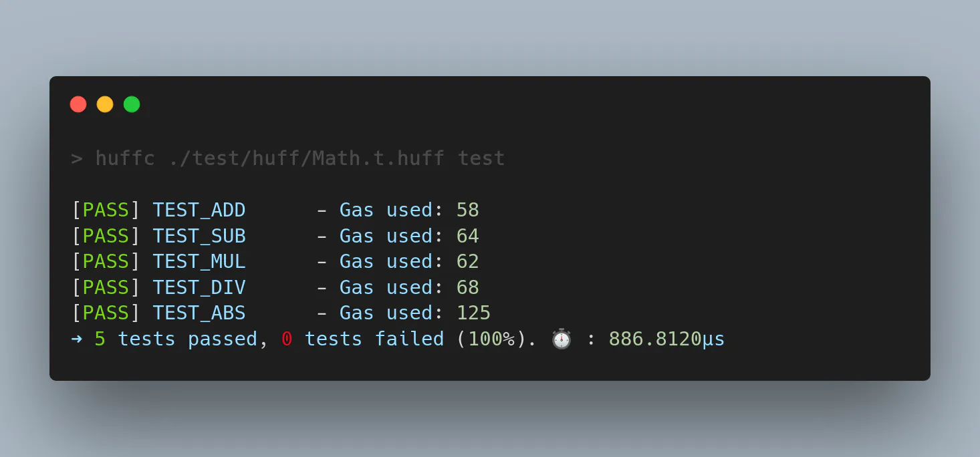Click the huffc command word
Image resolution: width=980 pixels, height=457 pixels.
coord(124,159)
